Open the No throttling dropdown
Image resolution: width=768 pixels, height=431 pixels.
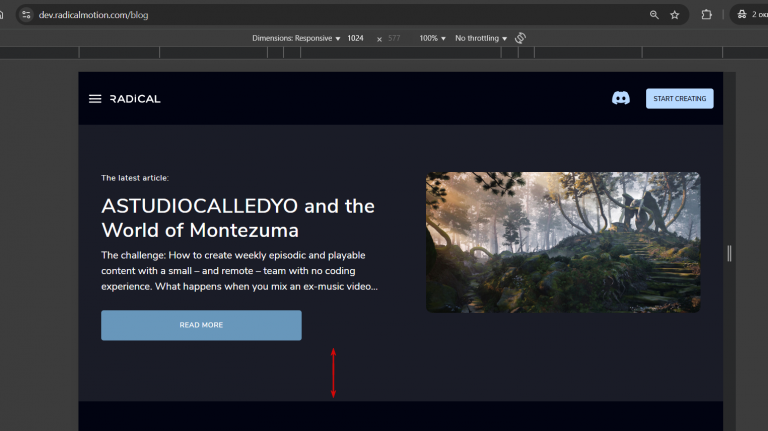pyautogui.click(x=480, y=38)
